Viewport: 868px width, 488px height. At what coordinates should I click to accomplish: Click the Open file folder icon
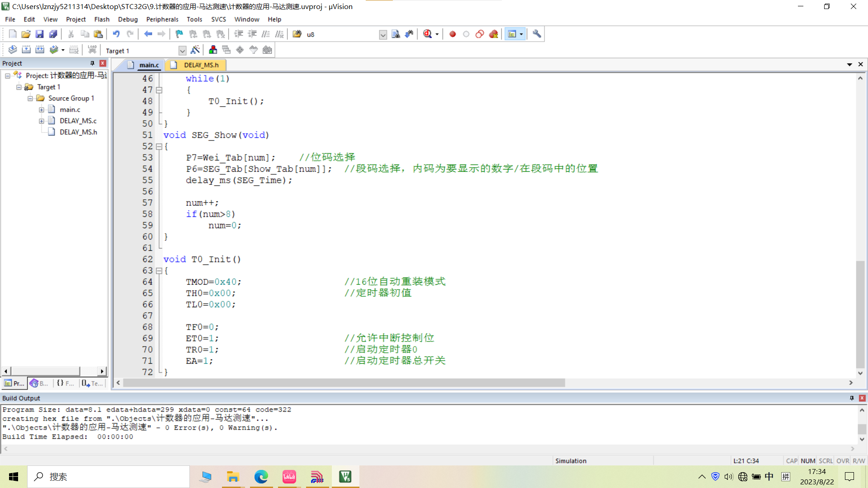point(26,34)
